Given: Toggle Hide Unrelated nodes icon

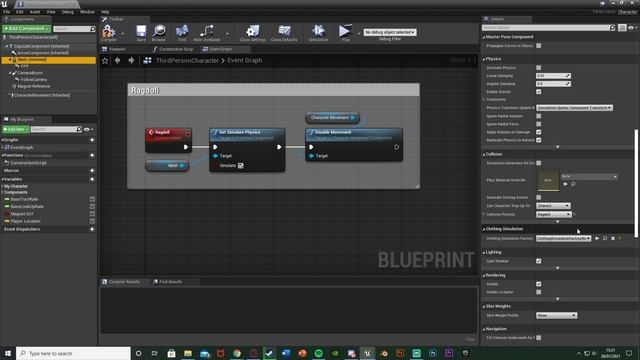Looking at the screenshot, I should (x=207, y=33).
